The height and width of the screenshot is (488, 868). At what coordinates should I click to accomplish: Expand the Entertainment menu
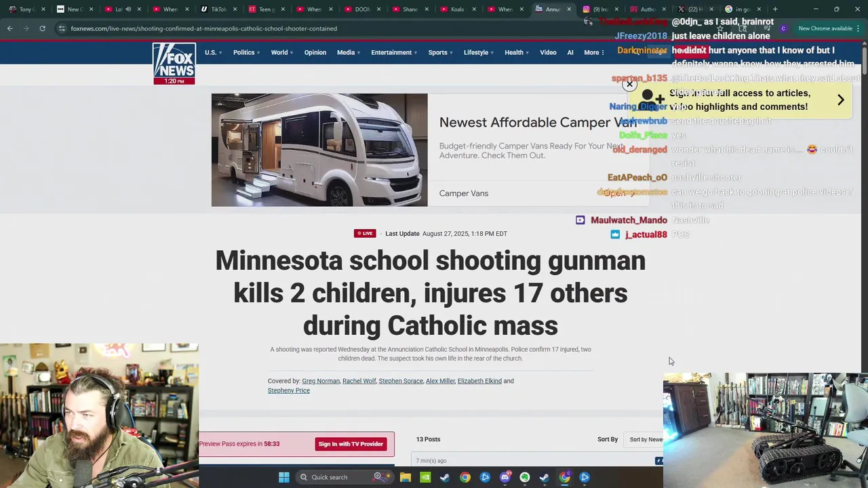click(x=394, y=52)
